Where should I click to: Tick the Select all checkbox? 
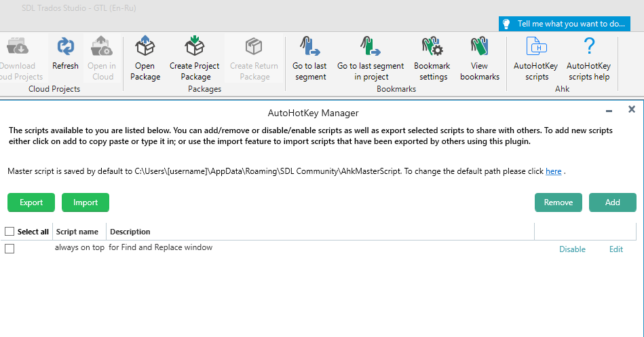coord(10,232)
